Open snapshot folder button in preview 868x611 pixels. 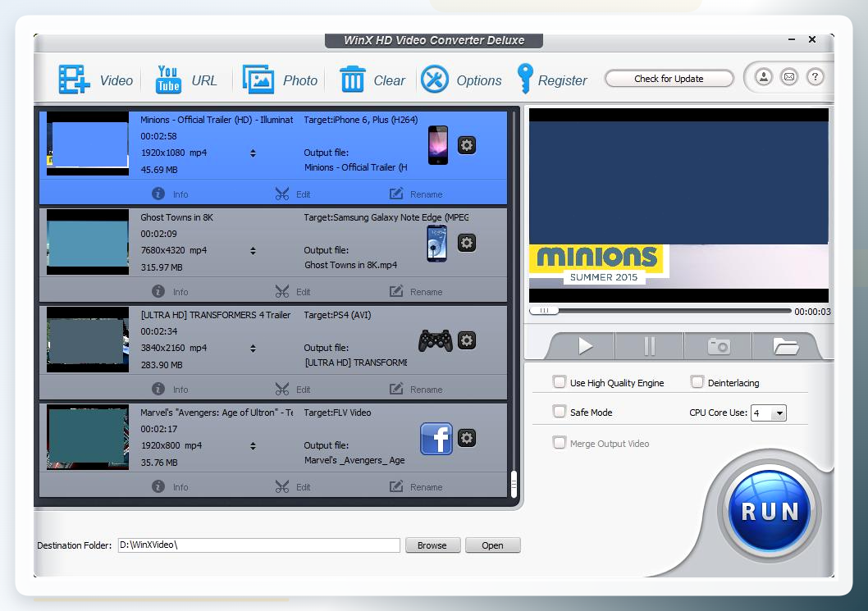(785, 346)
